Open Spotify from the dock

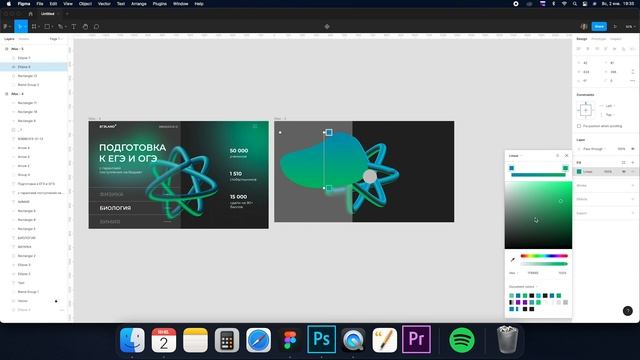coord(462,340)
